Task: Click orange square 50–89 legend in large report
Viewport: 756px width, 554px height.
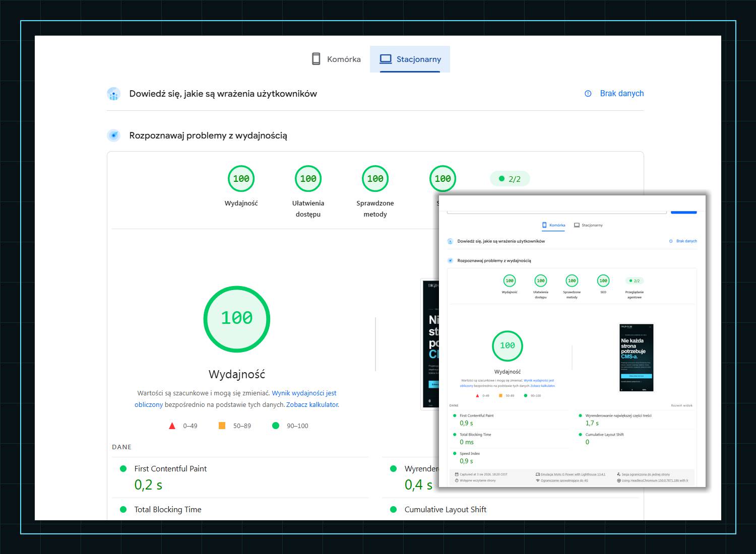Action: 222,426
